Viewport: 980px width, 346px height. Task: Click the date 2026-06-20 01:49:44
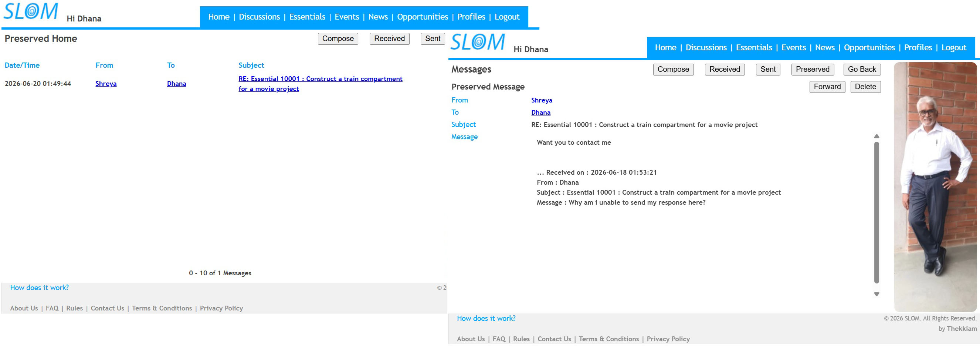[38, 84]
